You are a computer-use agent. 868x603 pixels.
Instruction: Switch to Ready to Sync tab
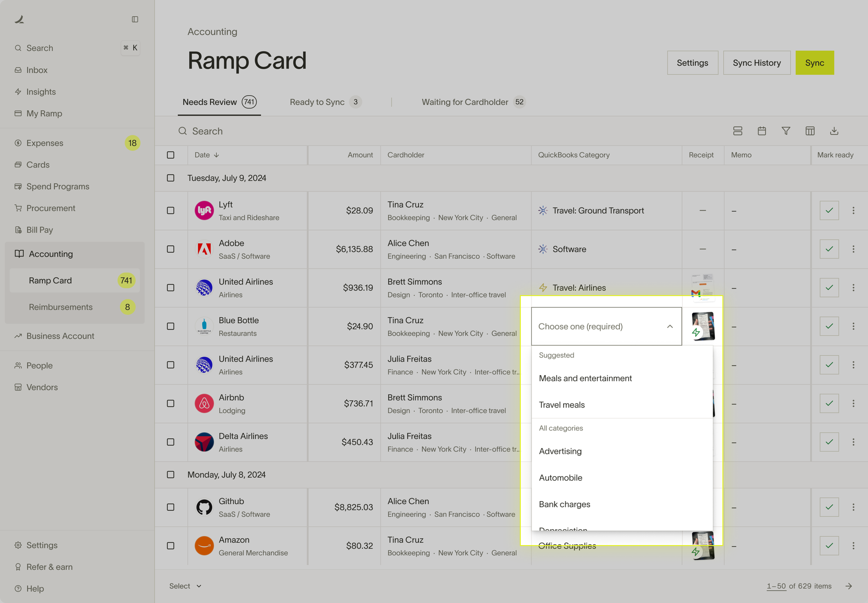pyautogui.click(x=325, y=102)
